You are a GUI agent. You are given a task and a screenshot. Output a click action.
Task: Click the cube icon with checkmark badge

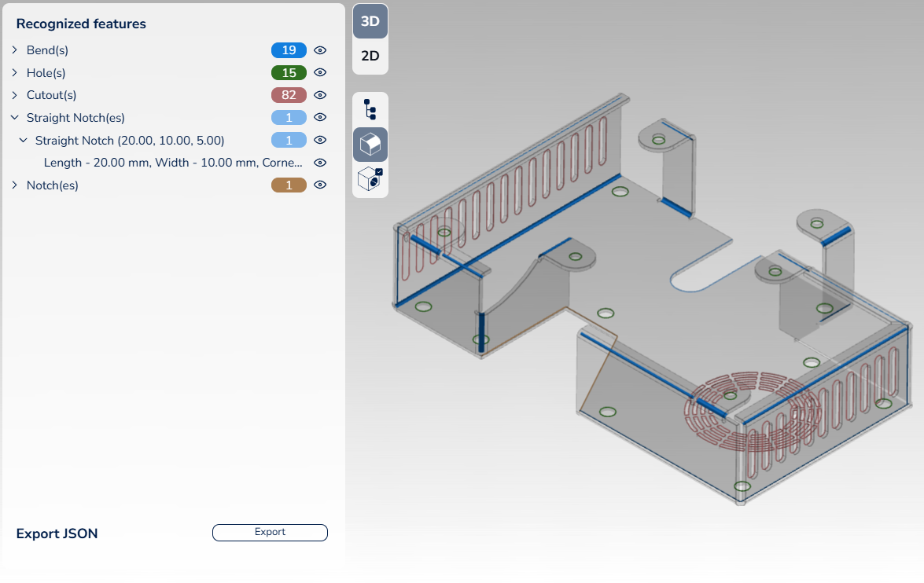[x=370, y=180]
